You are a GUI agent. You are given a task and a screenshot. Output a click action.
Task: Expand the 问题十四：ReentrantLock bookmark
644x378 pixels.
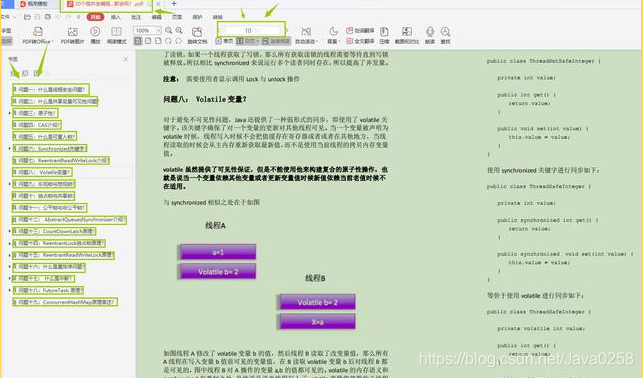coord(9,243)
